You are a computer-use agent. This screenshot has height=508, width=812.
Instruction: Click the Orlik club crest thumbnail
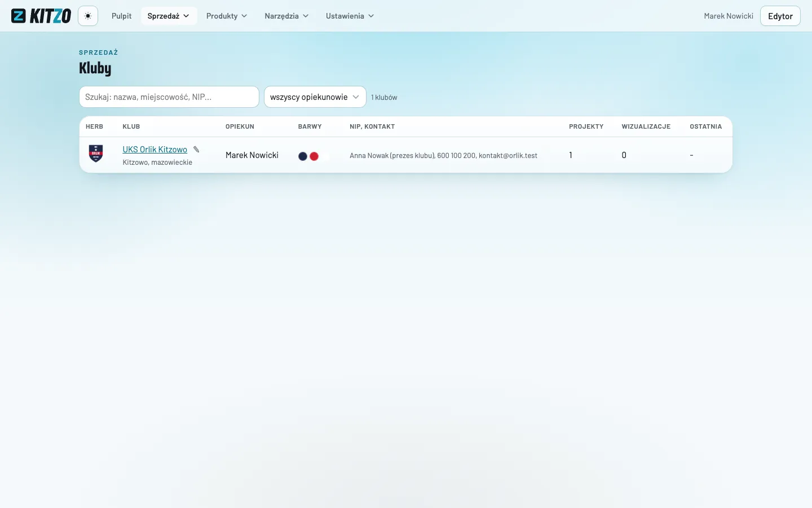click(96, 154)
